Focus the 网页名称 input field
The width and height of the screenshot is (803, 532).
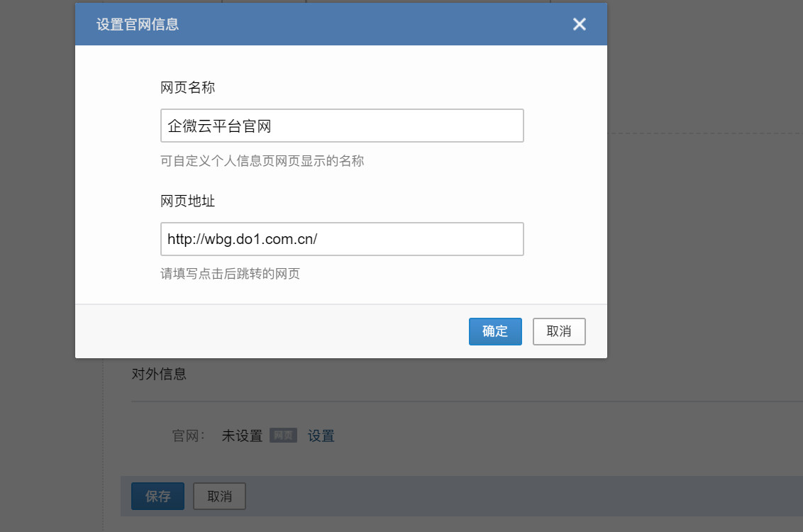(x=342, y=126)
